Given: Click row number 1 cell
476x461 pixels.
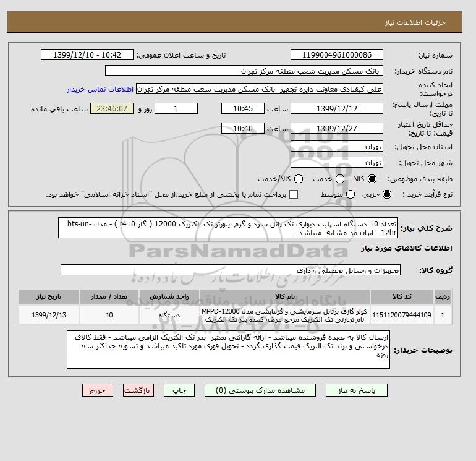Looking at the screenshot, I should click(443, 315).
